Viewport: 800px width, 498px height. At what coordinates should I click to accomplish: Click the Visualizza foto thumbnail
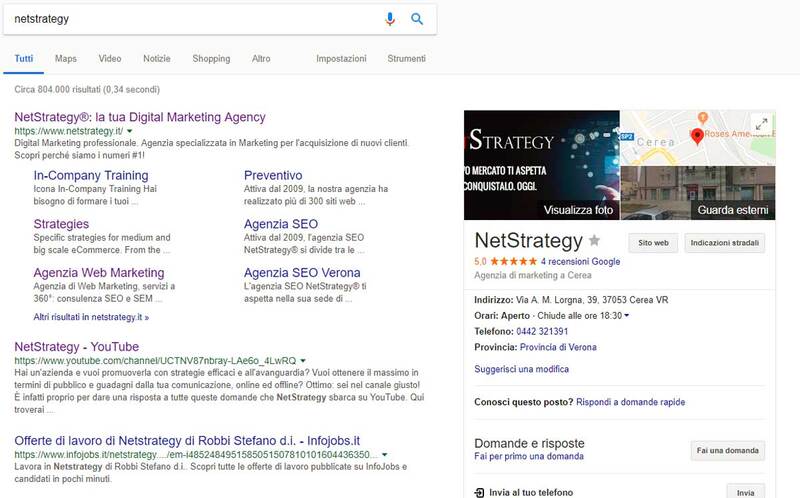[542, 165]
